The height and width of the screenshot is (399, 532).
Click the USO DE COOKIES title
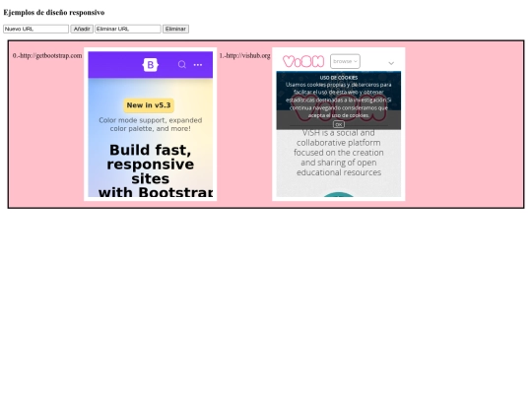point(339,78)
